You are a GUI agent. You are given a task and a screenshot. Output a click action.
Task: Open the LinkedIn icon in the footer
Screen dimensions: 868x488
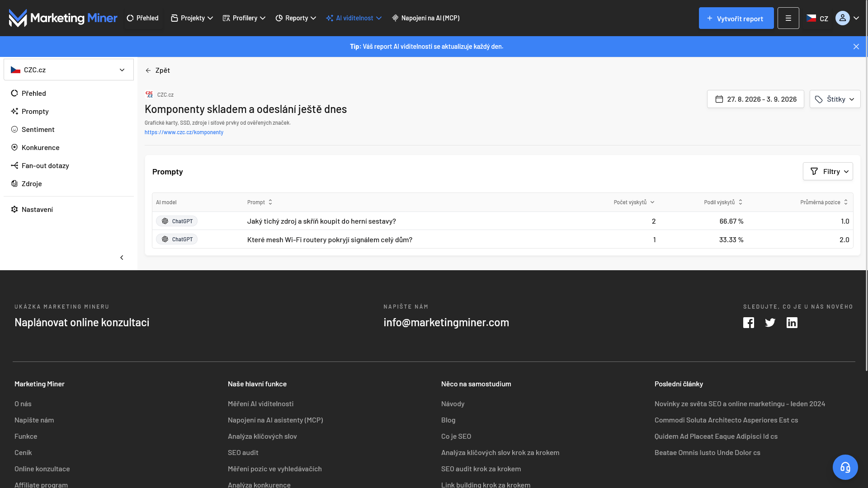click(792, 323)
